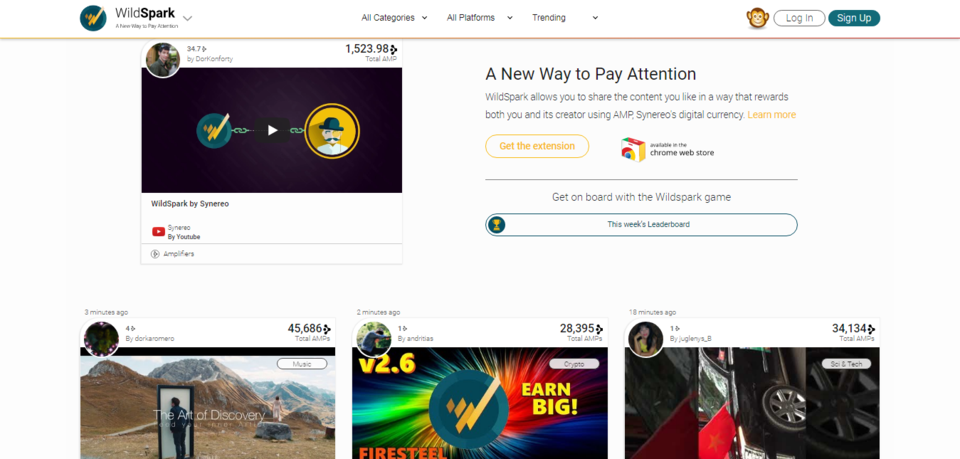960x459 pixels.
Task: Play the WildSpark by Synereo video
Action: click(x=272, y=130)
